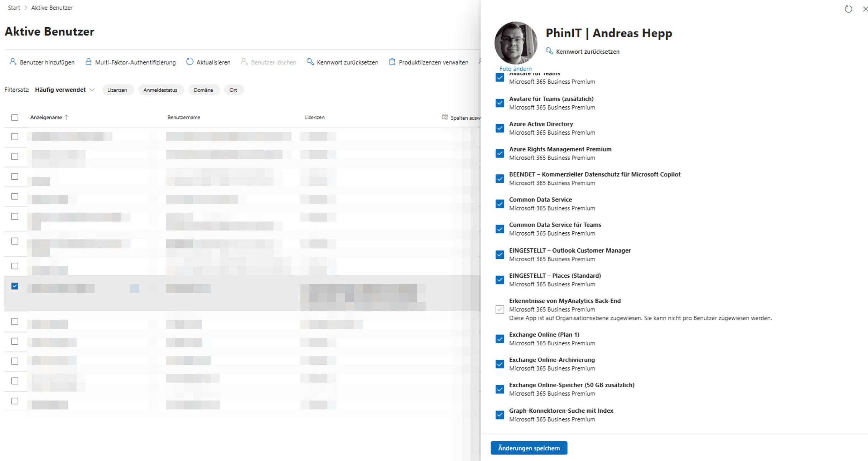Click the key icon under Andreas Hepp name
The width and height of the screenshot is (868, 461).
tap(549, 51)
